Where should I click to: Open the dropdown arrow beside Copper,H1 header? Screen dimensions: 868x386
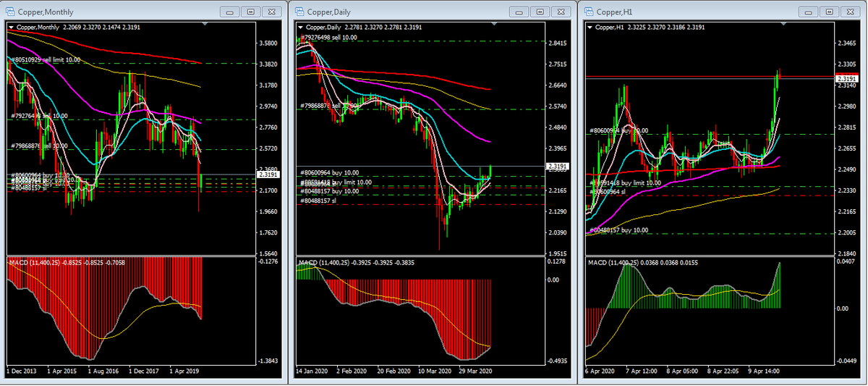tap(590, 28)
